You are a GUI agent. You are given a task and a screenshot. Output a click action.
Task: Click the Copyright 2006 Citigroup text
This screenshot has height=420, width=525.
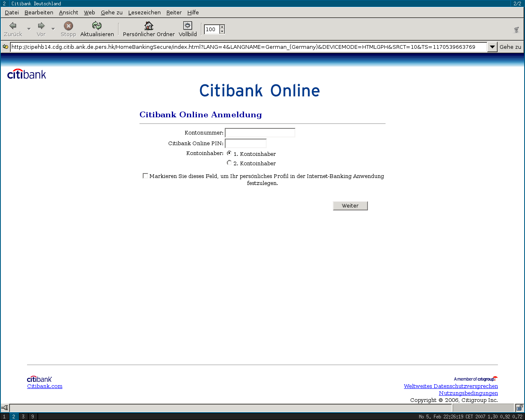(454, 400)
